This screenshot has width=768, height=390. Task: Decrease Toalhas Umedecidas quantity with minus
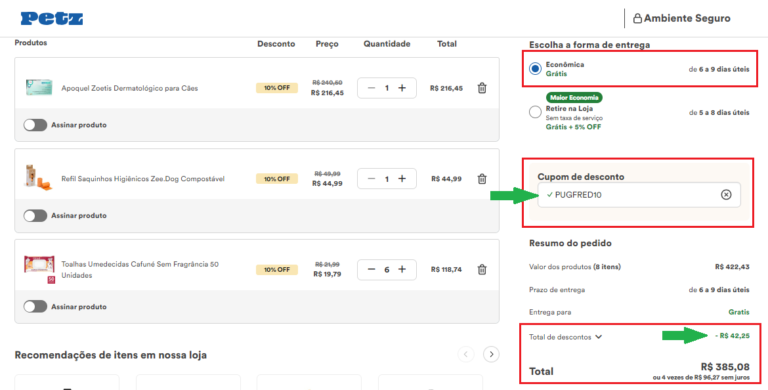point(371,269)
